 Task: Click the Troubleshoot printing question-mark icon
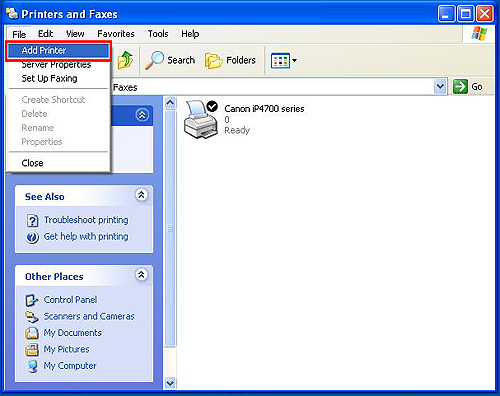coord(32,221)
